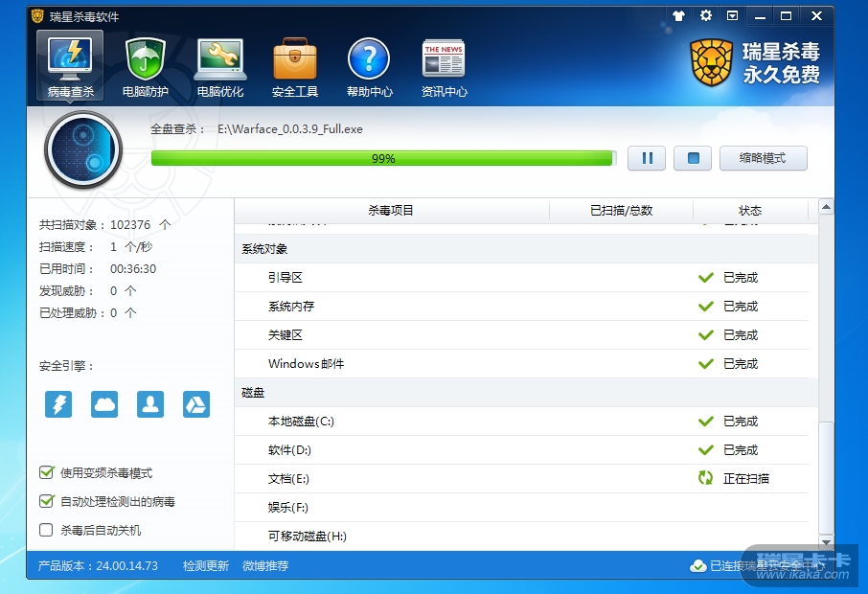Open the 资讯中心 news center
This screenshot has width=868, height=594.
(x=444, y=67)
